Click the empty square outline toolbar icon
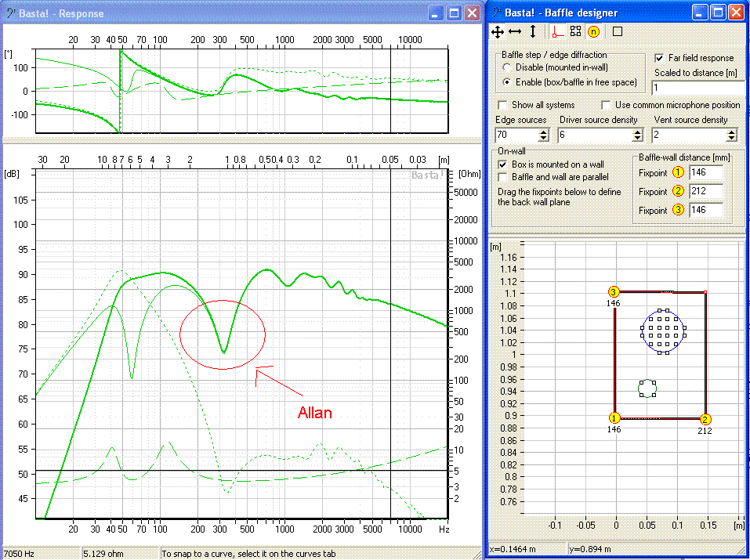The width and height of the screenshot is (750, 560). (617, 31)
